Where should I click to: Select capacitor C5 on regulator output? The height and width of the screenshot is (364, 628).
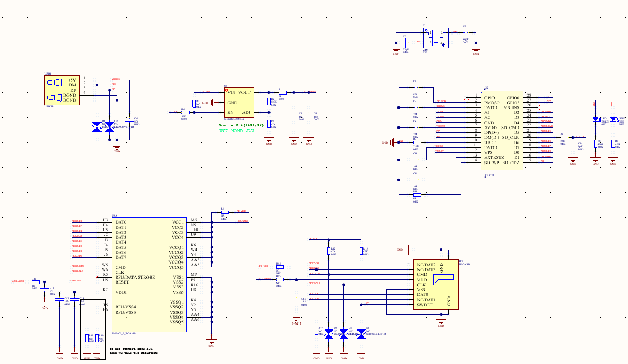click(x=294, y=115)
